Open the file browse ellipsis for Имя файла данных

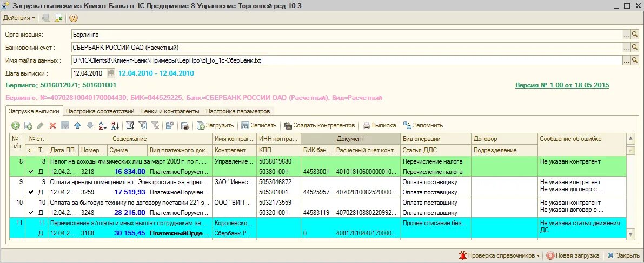click(627, 60)
